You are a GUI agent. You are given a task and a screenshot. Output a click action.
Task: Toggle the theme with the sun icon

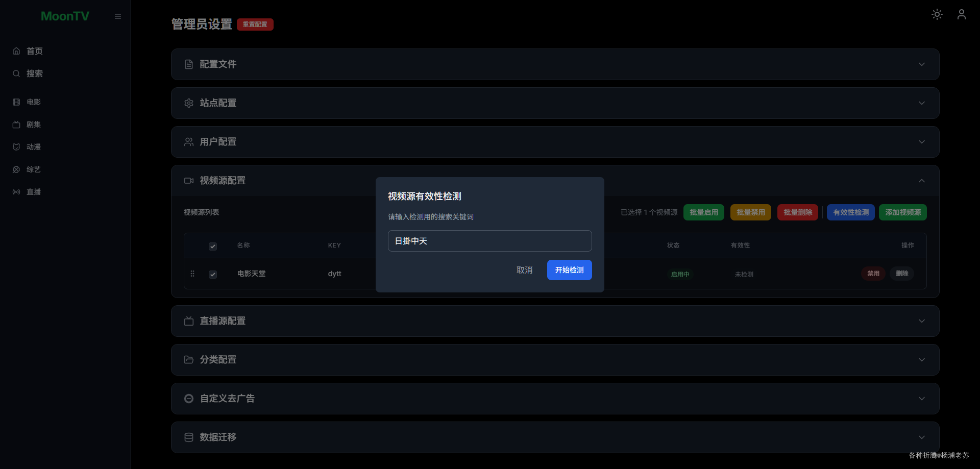tap(937, 14)
